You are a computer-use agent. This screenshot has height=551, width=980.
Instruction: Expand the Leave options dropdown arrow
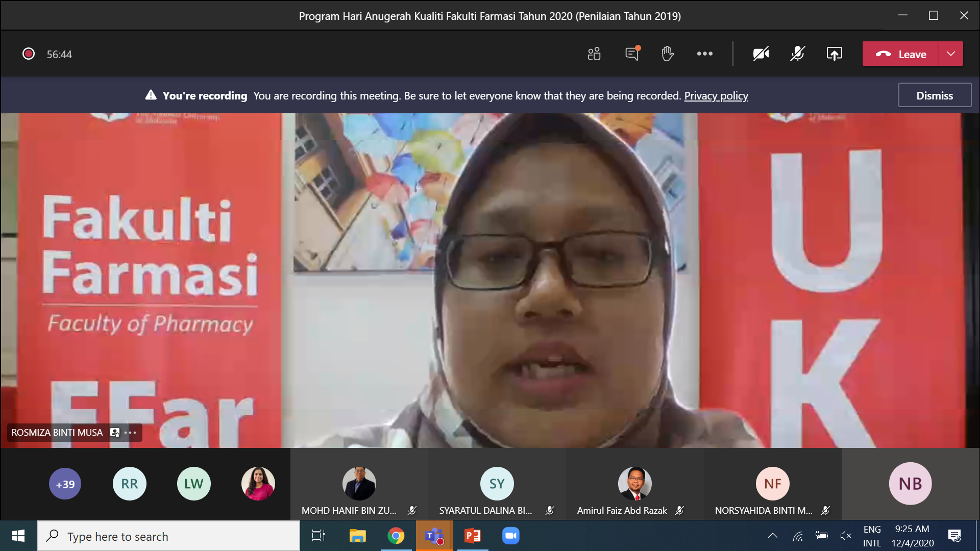tap(950, 54)
